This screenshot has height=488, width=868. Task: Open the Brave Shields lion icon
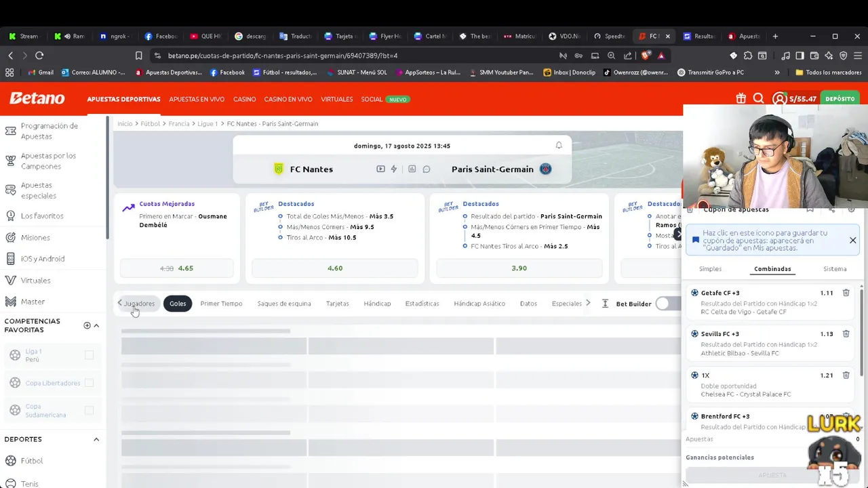coord(646,56)
